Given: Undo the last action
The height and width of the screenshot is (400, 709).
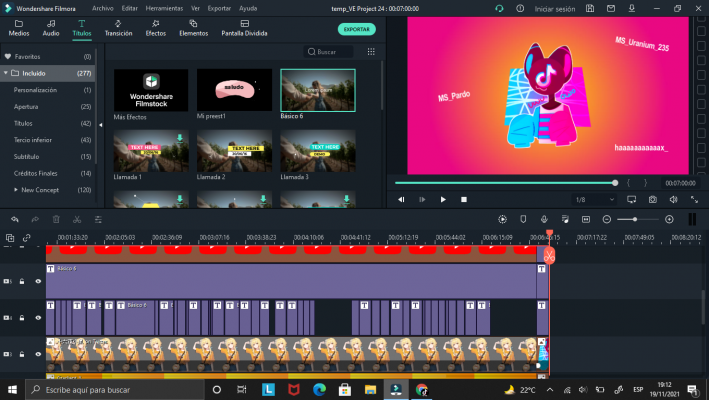Looking at the screenshot, I should tap(15, 219).
